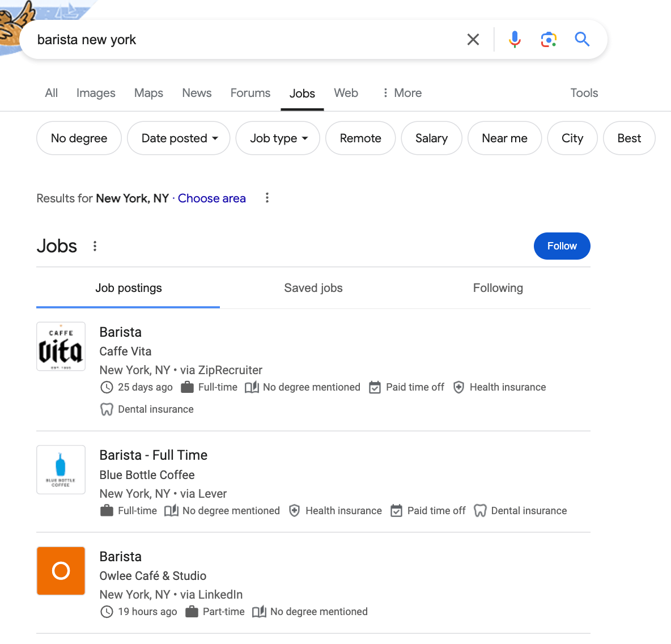Click the orange Owlee Café logo
Image resolution: width=671 pixels, height=644 pixels.
(61, 571)
